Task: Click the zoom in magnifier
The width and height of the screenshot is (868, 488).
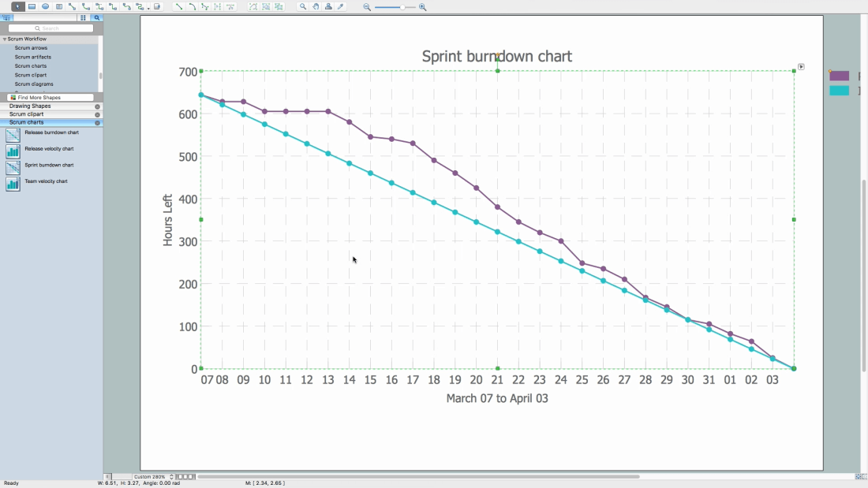Action: coord(423,7)
